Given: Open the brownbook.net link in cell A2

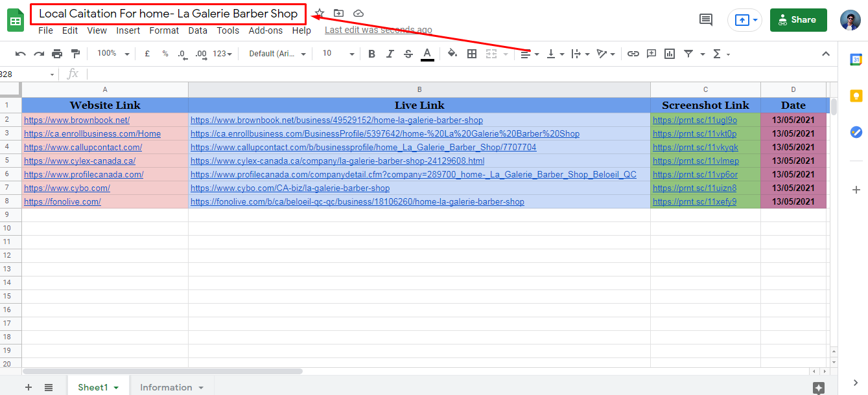Looking at the screenshot, I should (x=76, y=120).
